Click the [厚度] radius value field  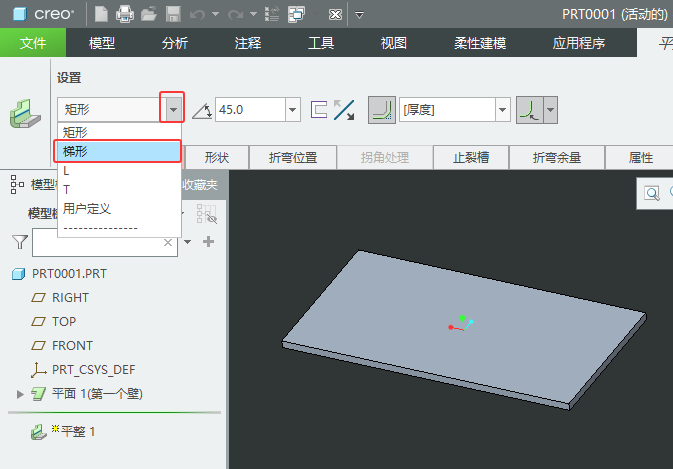tap(447, 110)
